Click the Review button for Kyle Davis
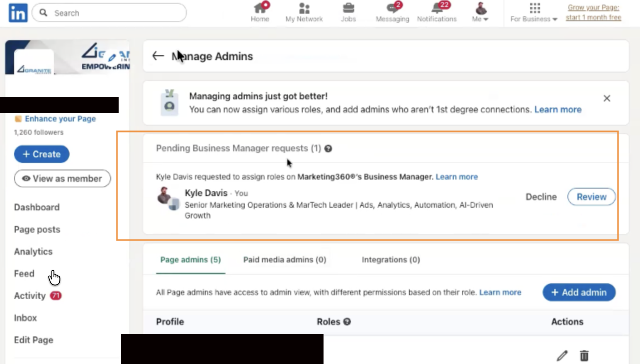The image size is (640, 364). 591,197
